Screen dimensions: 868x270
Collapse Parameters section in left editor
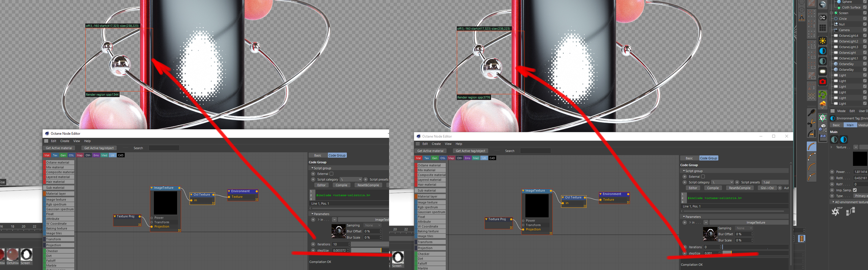tap(312, 214)
